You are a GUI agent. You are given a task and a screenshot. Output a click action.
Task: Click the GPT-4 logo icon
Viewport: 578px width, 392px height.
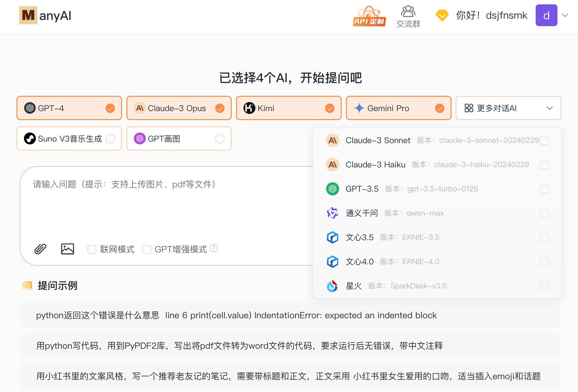pos(30,108)
